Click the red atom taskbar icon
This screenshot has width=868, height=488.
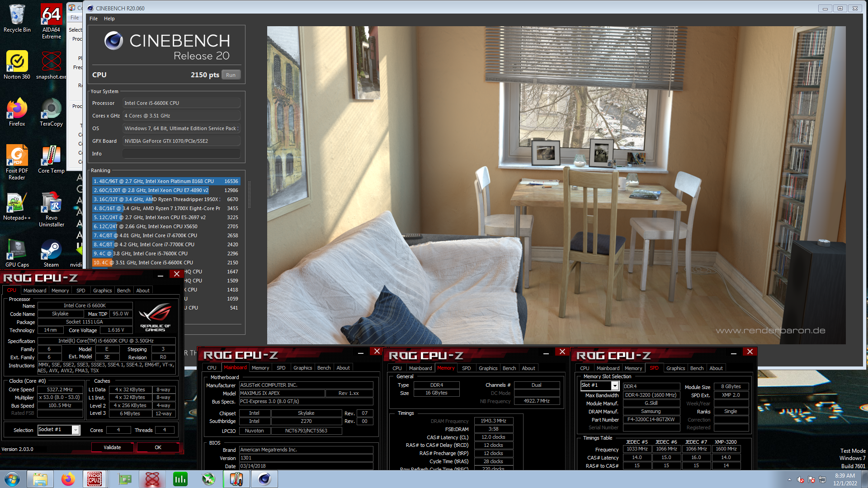coord(152,479)
